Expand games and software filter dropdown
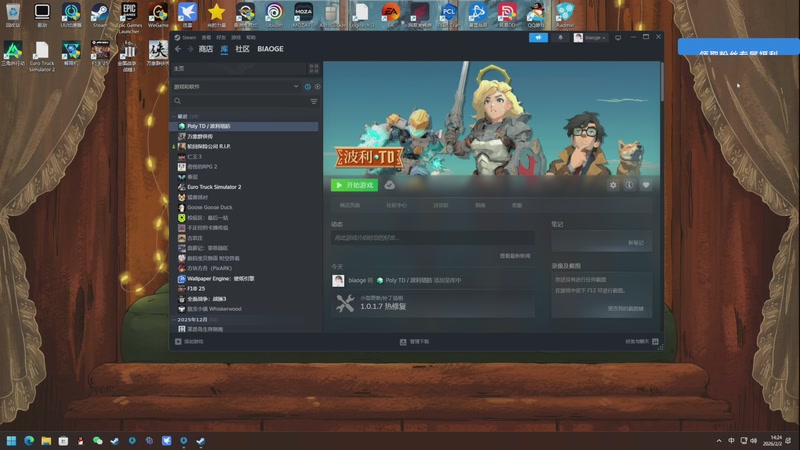 [236, 87]
